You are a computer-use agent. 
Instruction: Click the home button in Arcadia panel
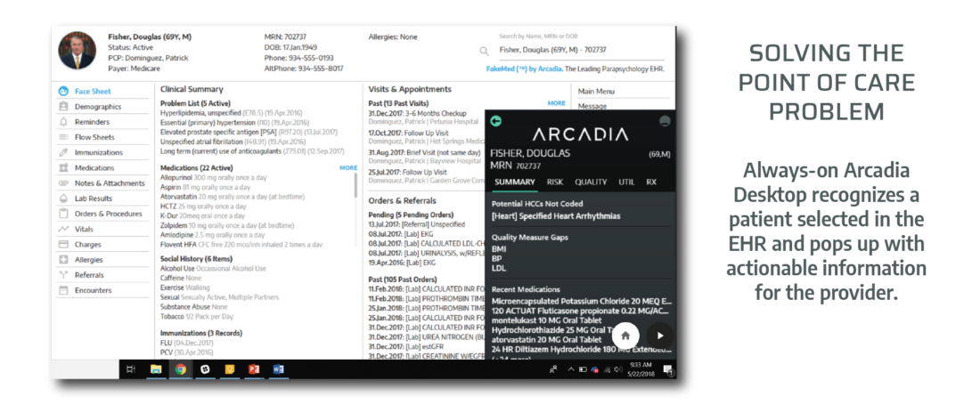625,336
